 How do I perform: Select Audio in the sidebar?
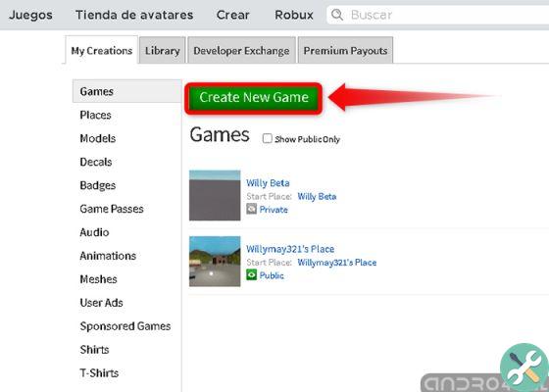[x=94, y=232]
